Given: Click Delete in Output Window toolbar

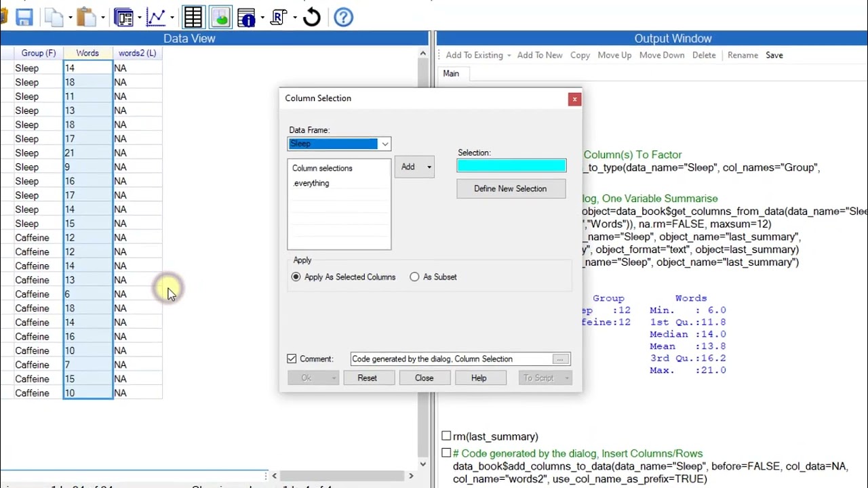Looking at the screenshot, I should pos(704,56).
